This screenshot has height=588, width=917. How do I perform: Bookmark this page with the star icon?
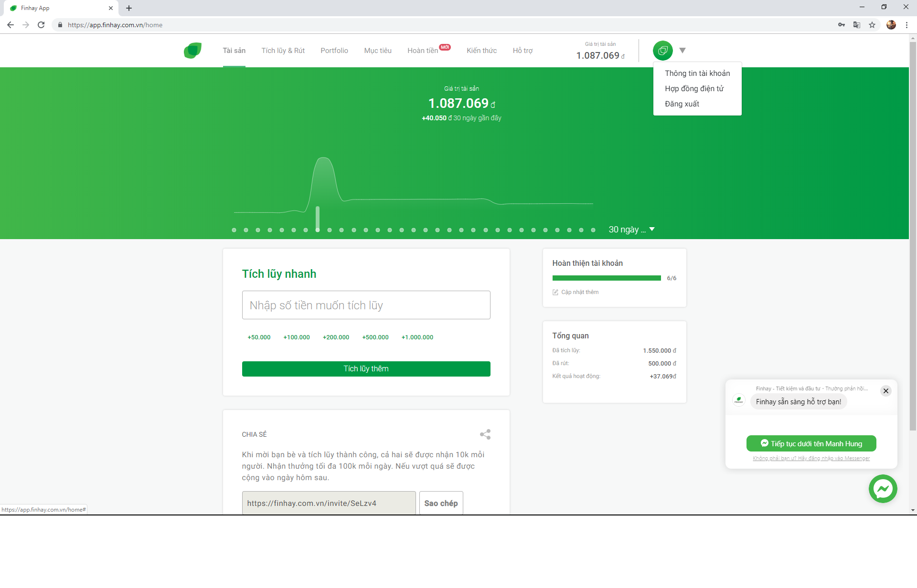(x=872, y=25)
